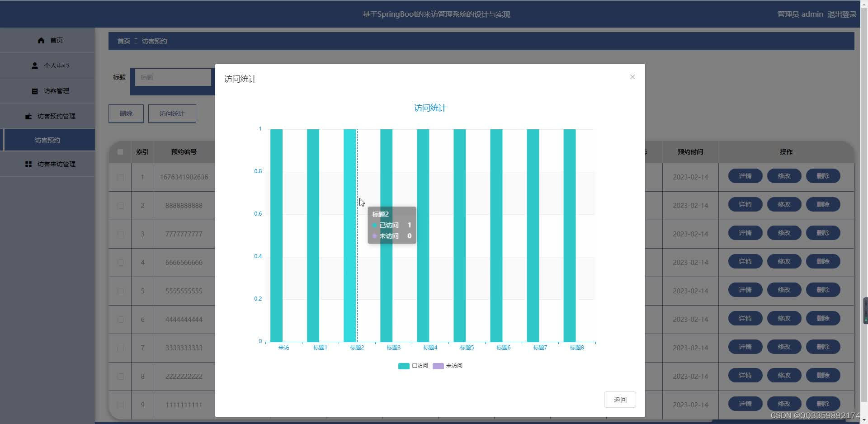This screenshot has width=868, height=424.
Task: Click 退出登录 in the header
Action: 842,14
